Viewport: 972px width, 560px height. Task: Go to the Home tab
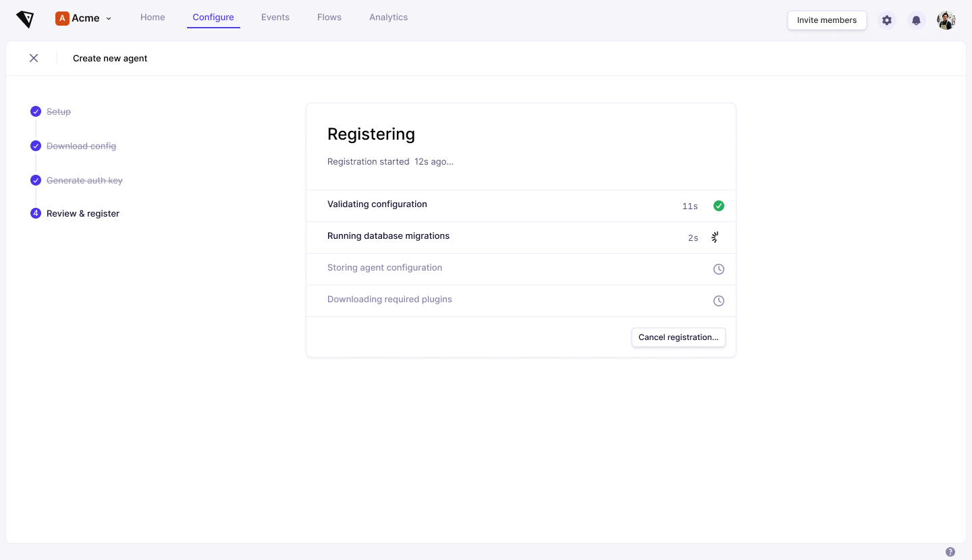pyautogui.click(x=153, y=18)
